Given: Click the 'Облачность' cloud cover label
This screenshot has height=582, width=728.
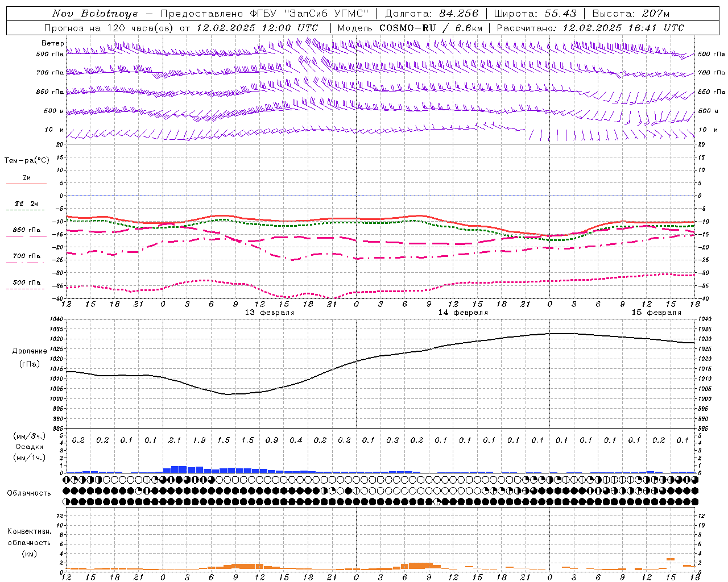Looking at the screenshot, I should (29, 493).
